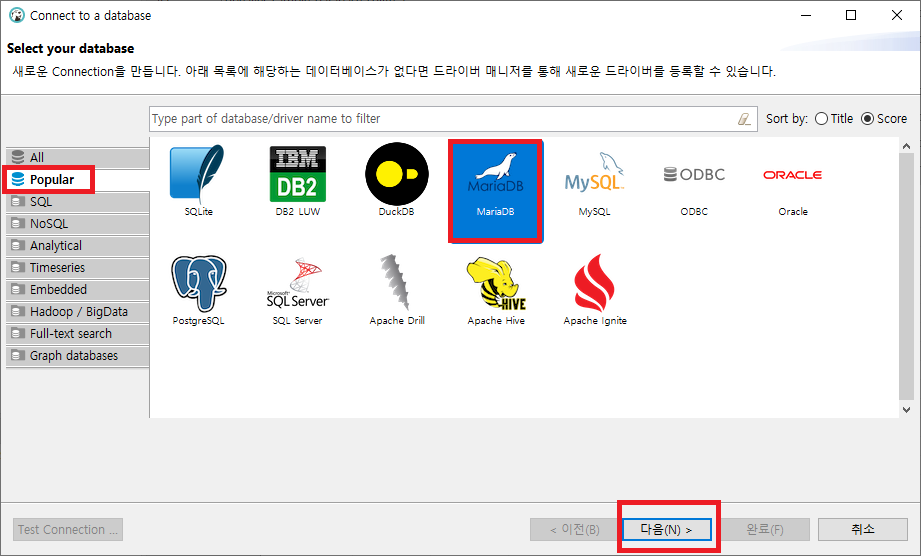The image size is (921, 556).
Task: Click the Test Connection button
Action: 68,530
